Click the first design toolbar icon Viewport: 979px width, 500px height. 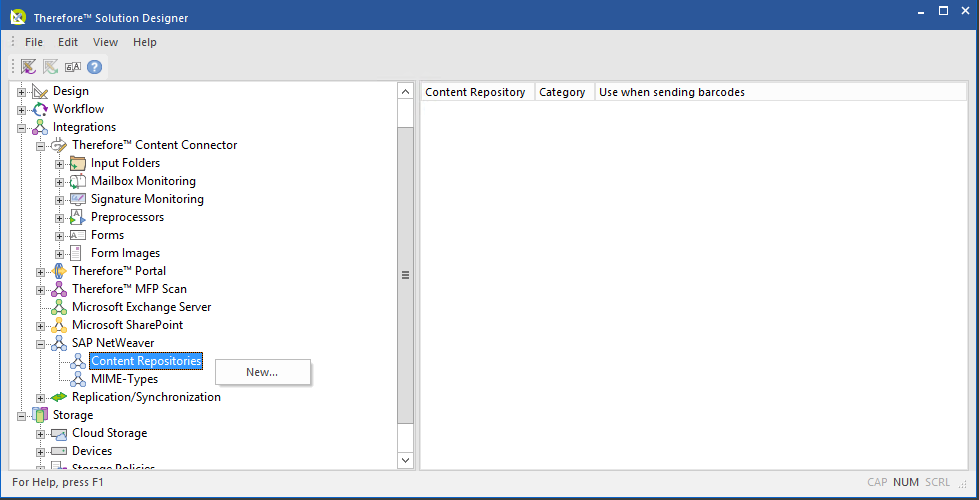28,67
